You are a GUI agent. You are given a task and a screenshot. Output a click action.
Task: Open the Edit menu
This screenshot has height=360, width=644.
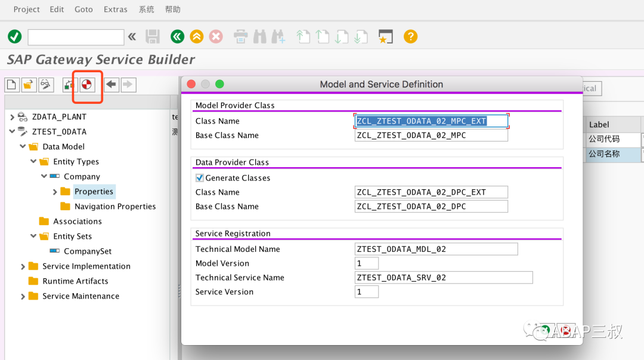point(57,9)
